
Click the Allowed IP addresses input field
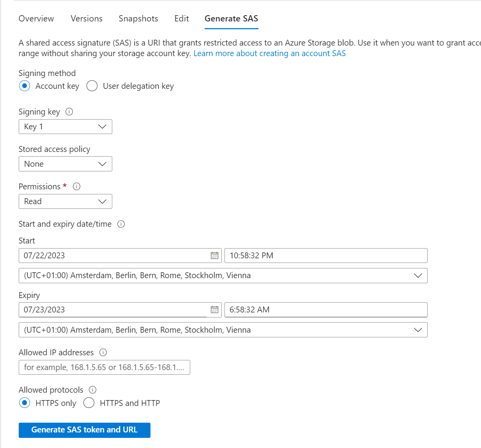(x=104, y=367)
